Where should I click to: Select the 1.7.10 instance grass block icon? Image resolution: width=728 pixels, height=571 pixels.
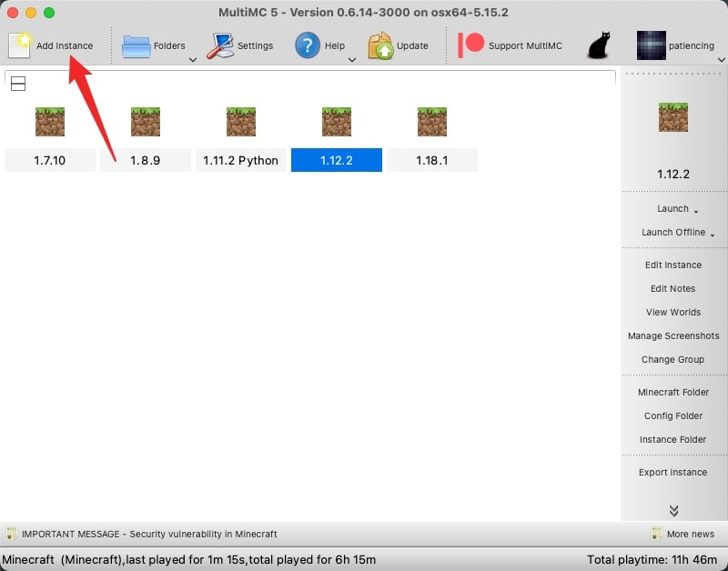point(50,122)
